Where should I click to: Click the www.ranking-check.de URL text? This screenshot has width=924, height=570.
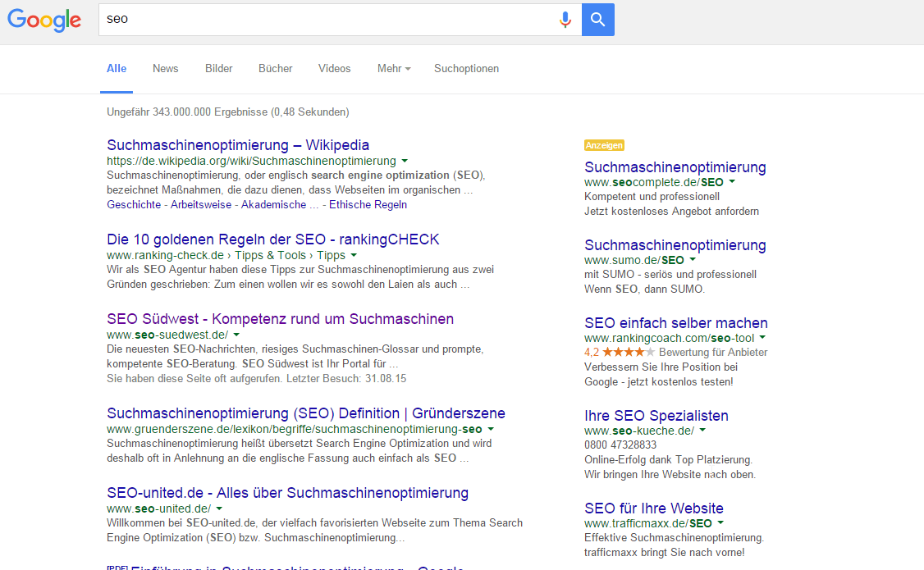point(165,256)
